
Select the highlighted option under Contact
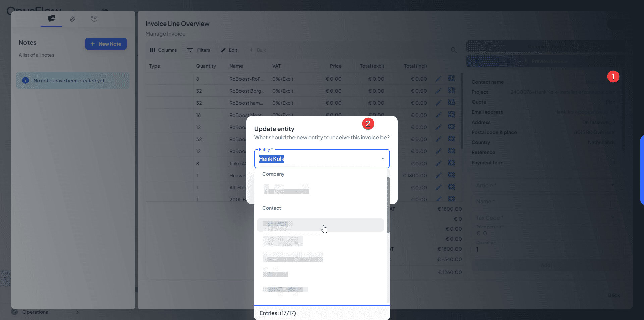click(320, 225)
